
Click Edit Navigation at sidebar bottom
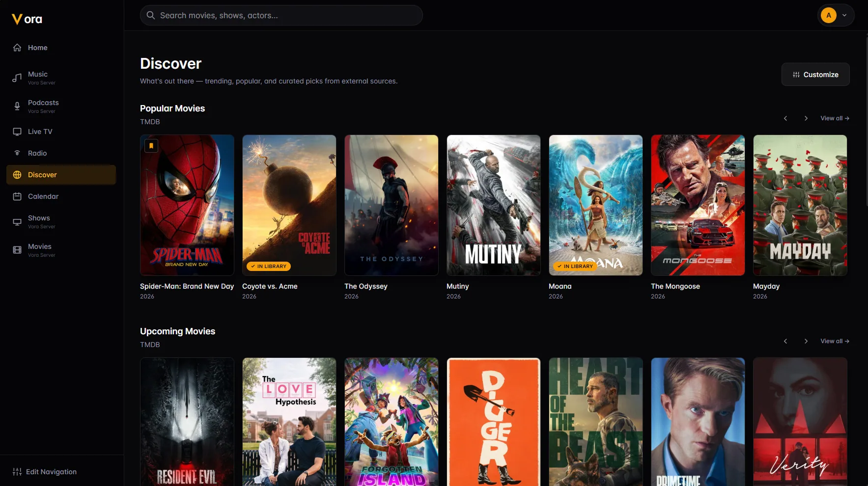coord(45,472)
